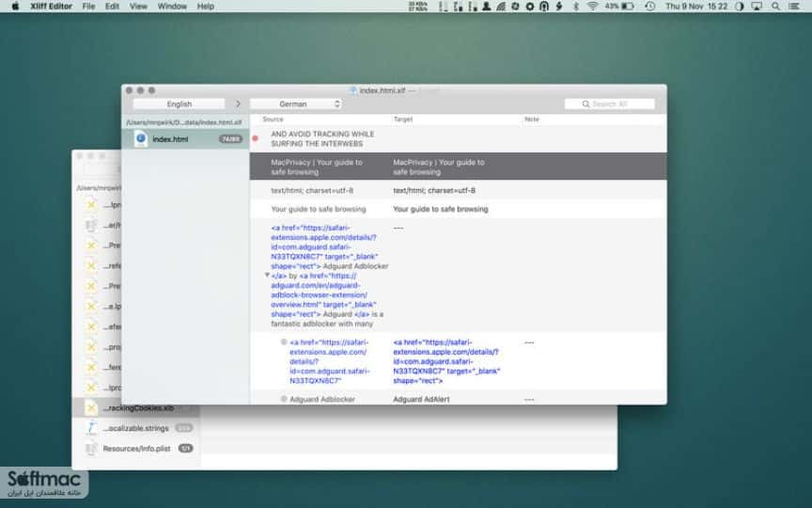Click the Time Machine clock icon
This screenshot has height=508, width=812.
650,7
